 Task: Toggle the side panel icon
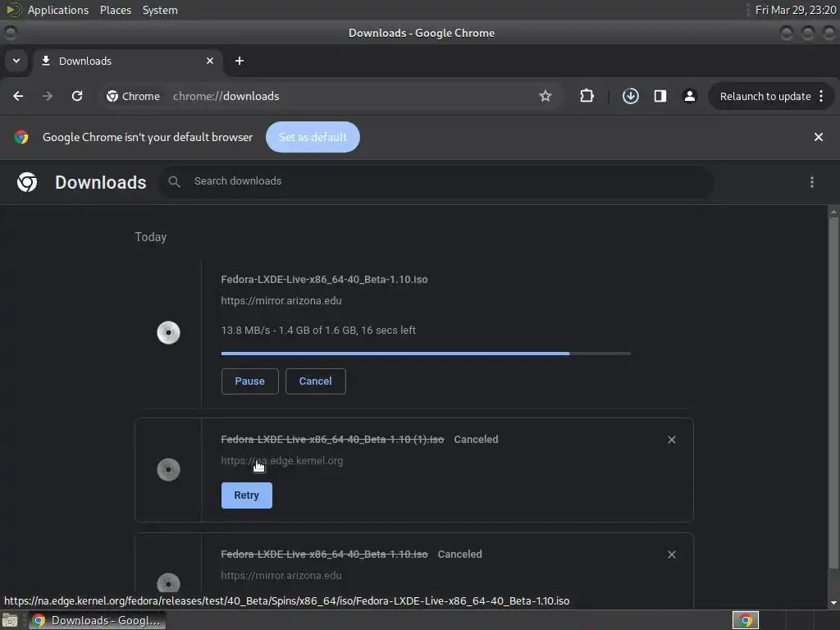tap(660, 96)
